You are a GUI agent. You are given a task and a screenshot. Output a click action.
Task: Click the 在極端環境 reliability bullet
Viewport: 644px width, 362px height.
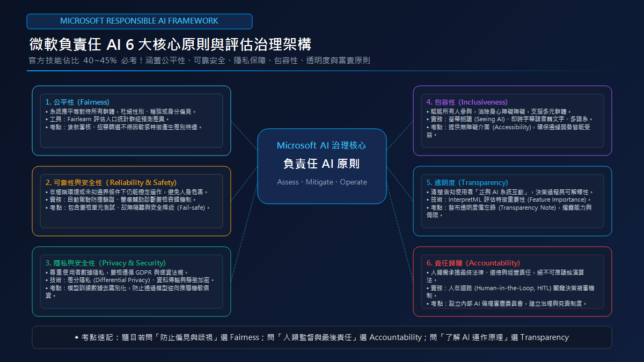pos(127,191)
